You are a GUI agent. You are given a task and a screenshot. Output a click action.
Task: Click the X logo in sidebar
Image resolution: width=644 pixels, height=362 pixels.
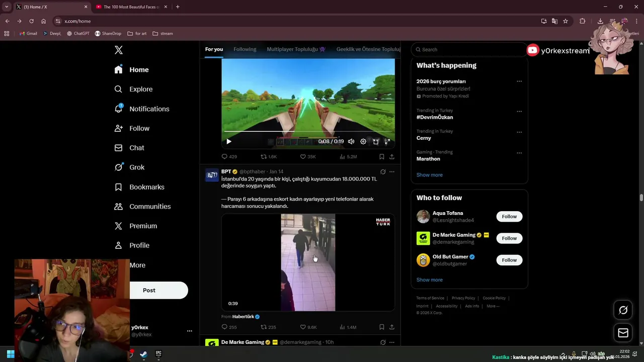click(119, 50)
